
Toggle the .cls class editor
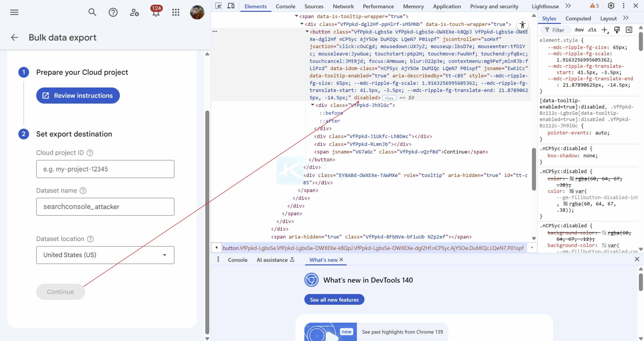pos(592,30)
